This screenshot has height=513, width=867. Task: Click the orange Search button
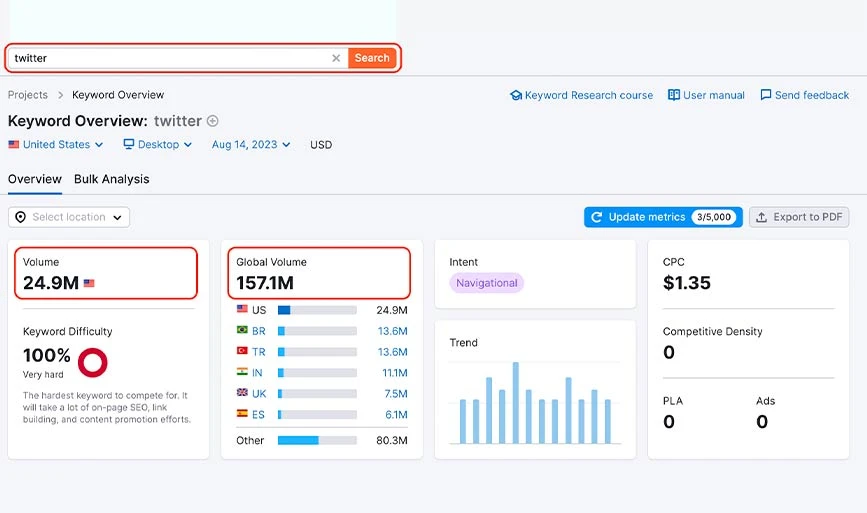tap(372, 58)
